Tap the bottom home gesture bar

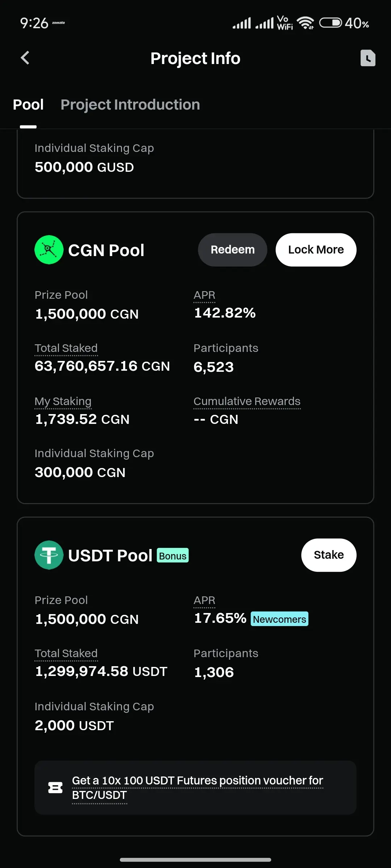pyautogui.click(x=195, y=860)
